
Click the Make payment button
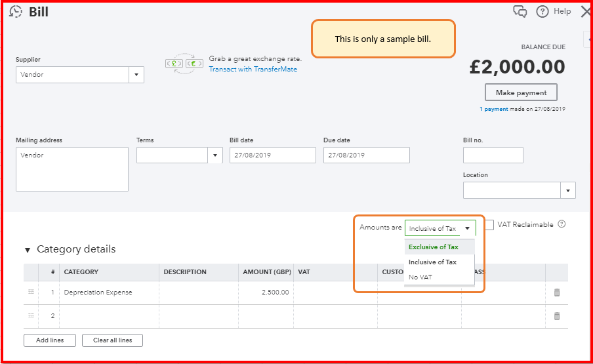click(x=521, y=92)
